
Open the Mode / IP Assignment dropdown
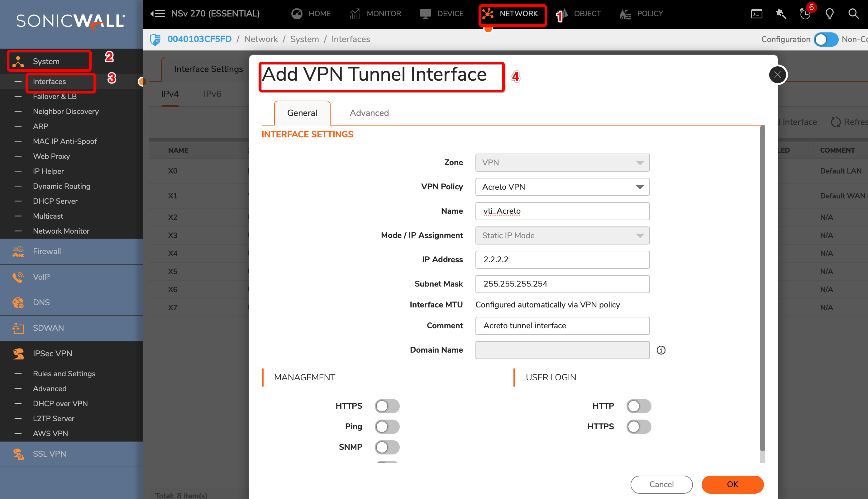click(x=562, y=235)
